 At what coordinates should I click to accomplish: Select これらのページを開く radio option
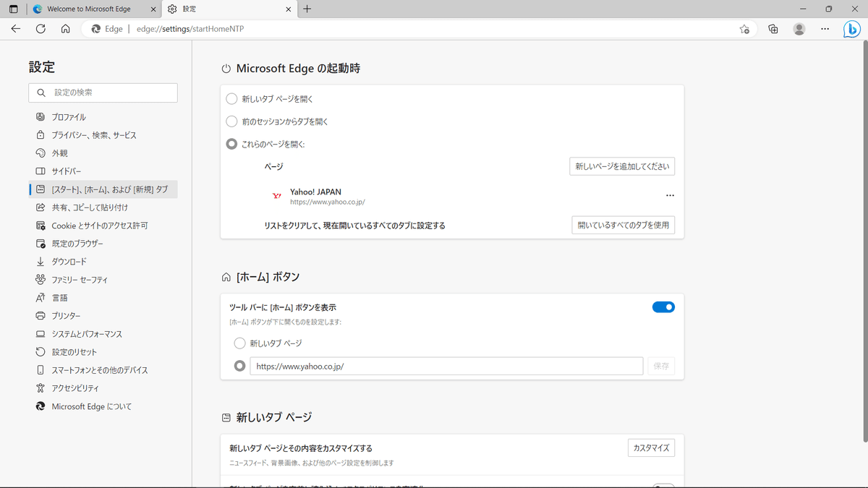[231, 144]
